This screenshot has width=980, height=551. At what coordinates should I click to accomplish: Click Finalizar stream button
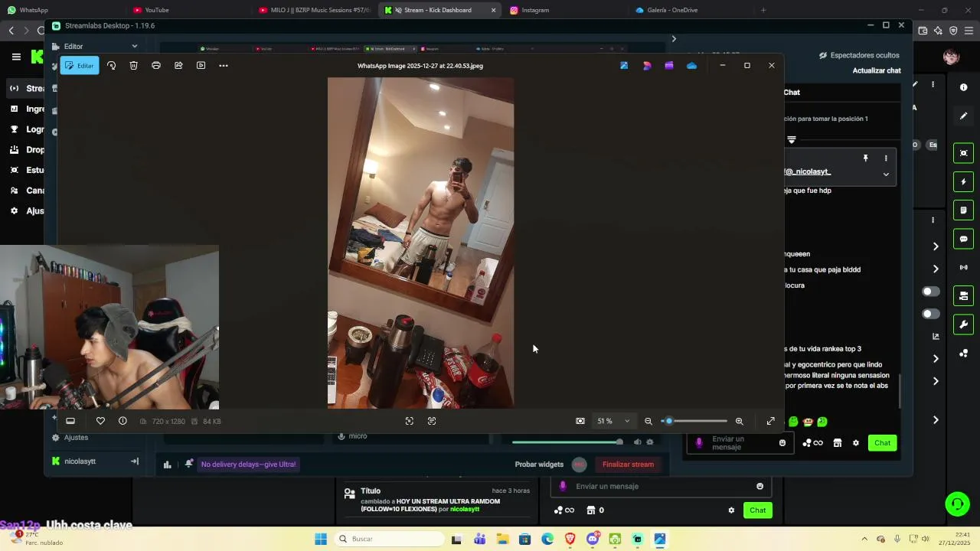[x=628, y=465]
